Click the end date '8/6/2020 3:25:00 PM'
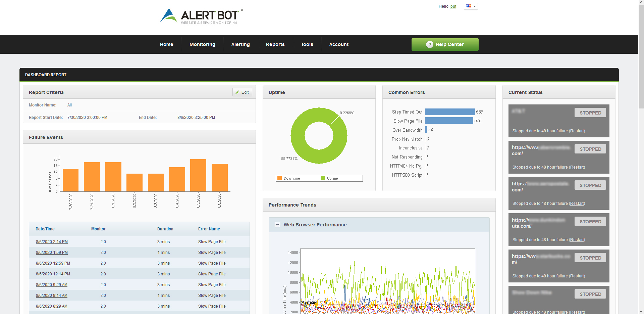Viewport: 644px width, 314px height. point(196,118)
